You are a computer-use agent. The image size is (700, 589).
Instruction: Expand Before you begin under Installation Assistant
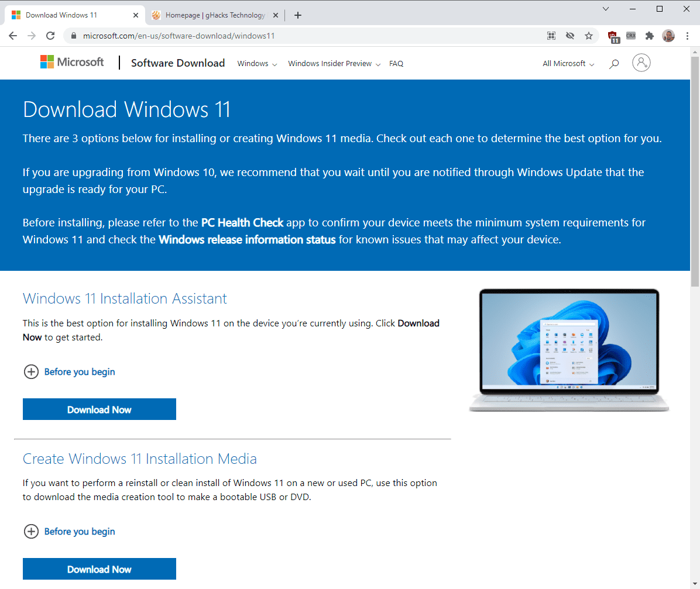click(69, 371)
